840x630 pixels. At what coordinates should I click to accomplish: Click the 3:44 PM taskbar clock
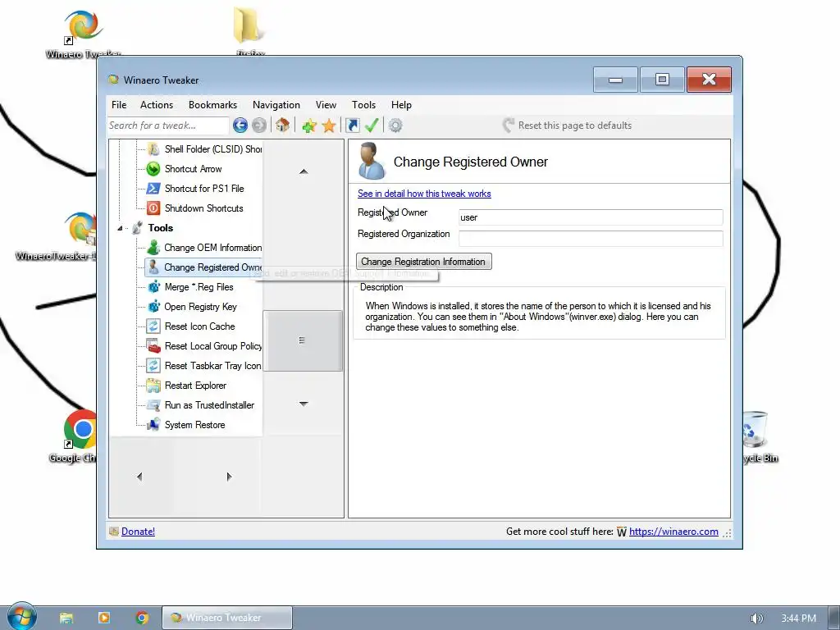(x=798, y=619)
